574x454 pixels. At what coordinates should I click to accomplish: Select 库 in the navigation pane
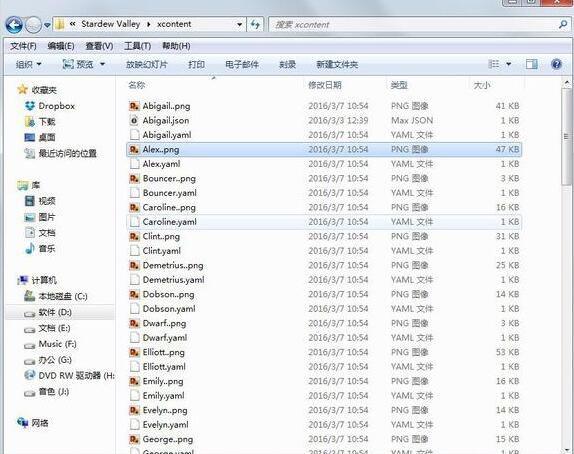pos(29,185)
